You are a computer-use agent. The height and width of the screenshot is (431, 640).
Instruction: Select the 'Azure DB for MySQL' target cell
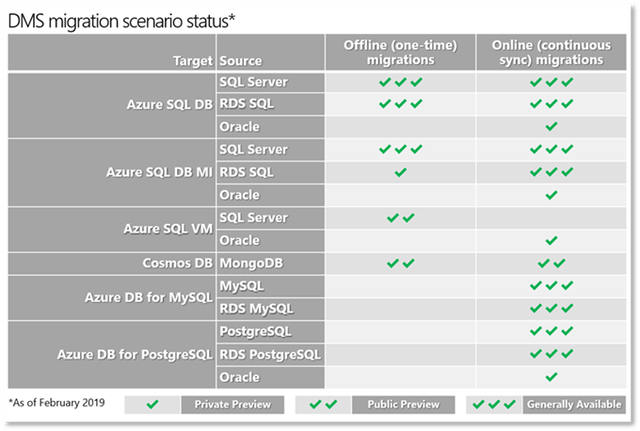pyautogui.click(x=112, y=298)
